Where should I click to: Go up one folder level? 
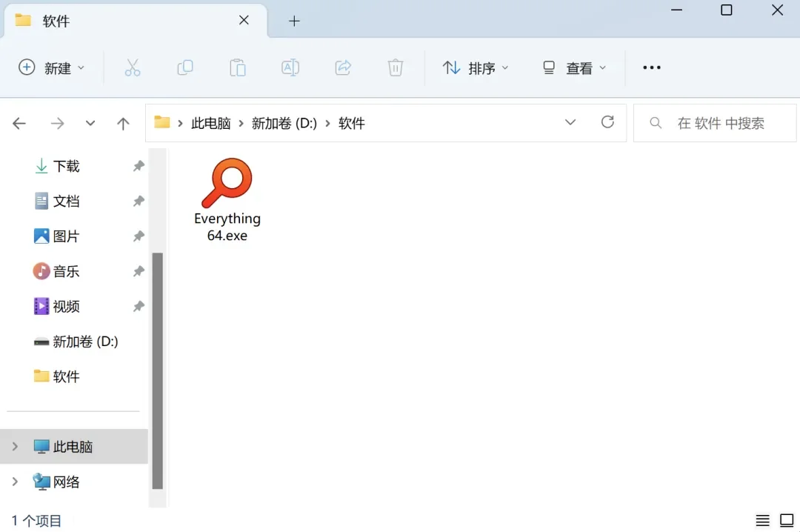123,123
